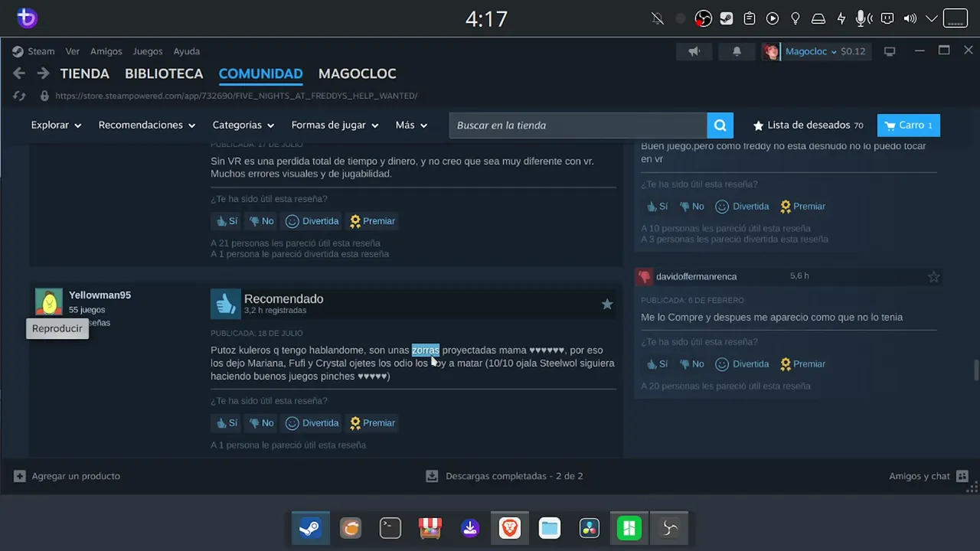Open the Amigos menu
Image resolution: width=980 pixels, height=551 pixels.
pos(106,51)
